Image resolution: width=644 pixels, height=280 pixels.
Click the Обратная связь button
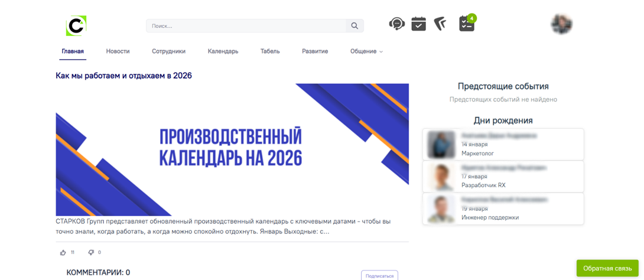pos(607,268)
